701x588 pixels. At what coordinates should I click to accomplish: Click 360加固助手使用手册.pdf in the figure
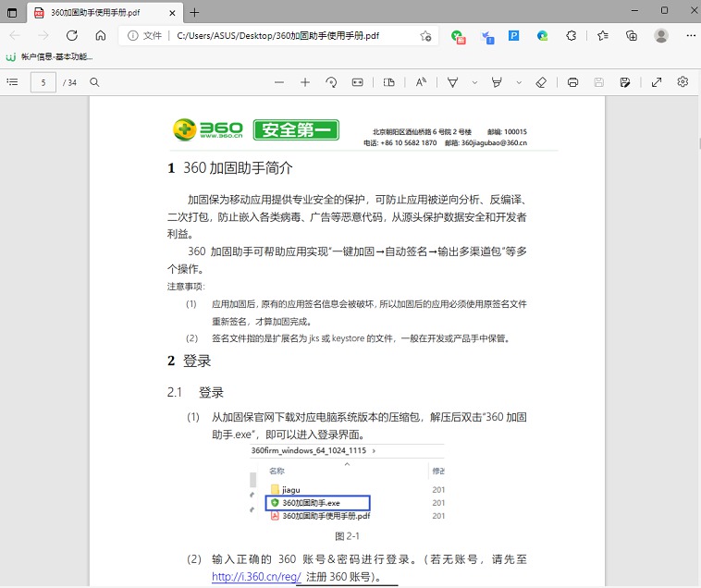(x=321, y=516)
